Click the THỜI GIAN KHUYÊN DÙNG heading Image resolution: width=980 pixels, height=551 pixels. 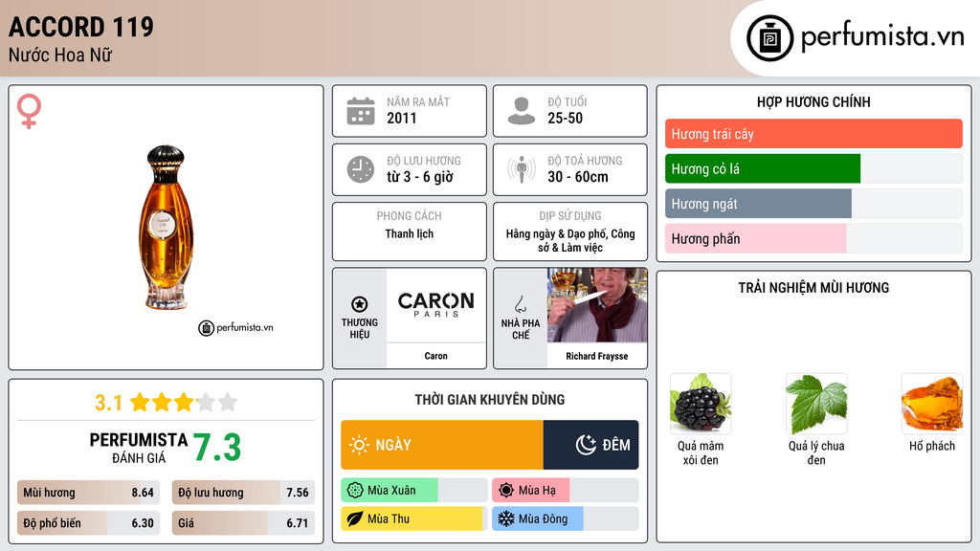point(489,400)
